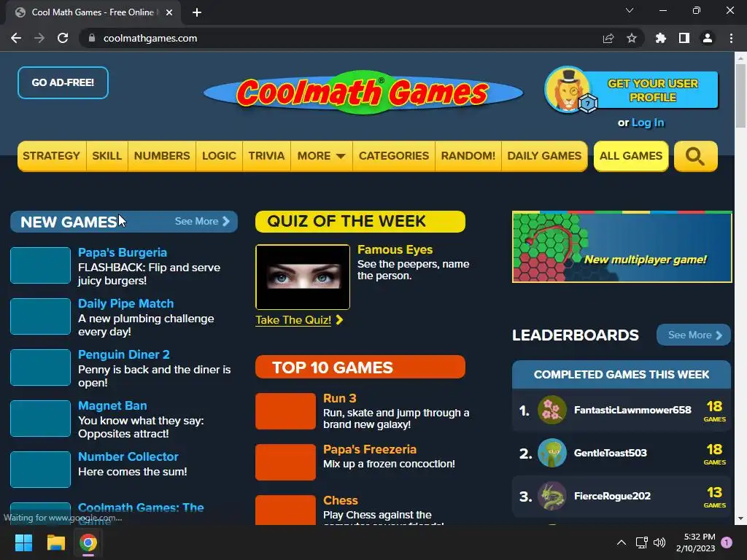Click the RANDOM! menu item
The image size is (747, 560).
tap(468, 156)
